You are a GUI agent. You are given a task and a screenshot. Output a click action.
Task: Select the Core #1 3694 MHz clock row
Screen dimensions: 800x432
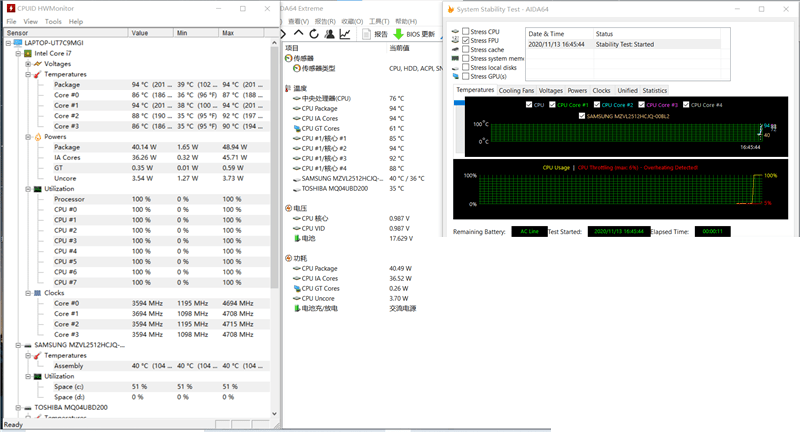(x=161, y=314)
